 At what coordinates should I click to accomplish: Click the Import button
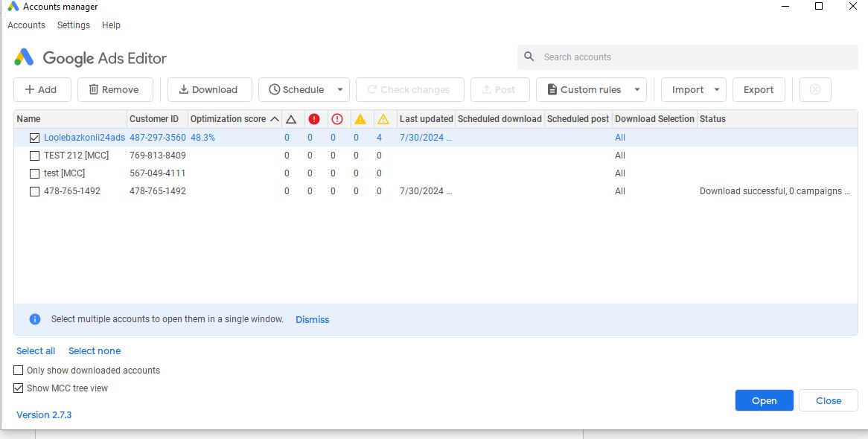pos(687,90)
